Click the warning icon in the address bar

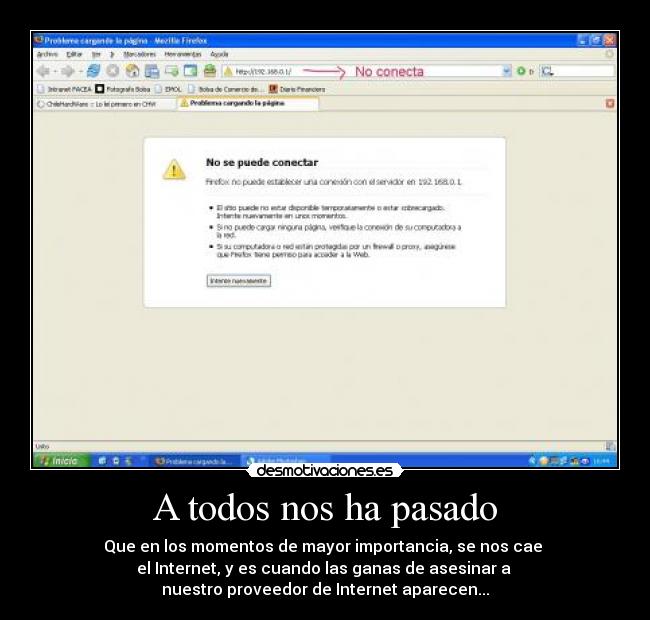click(228, 71)
